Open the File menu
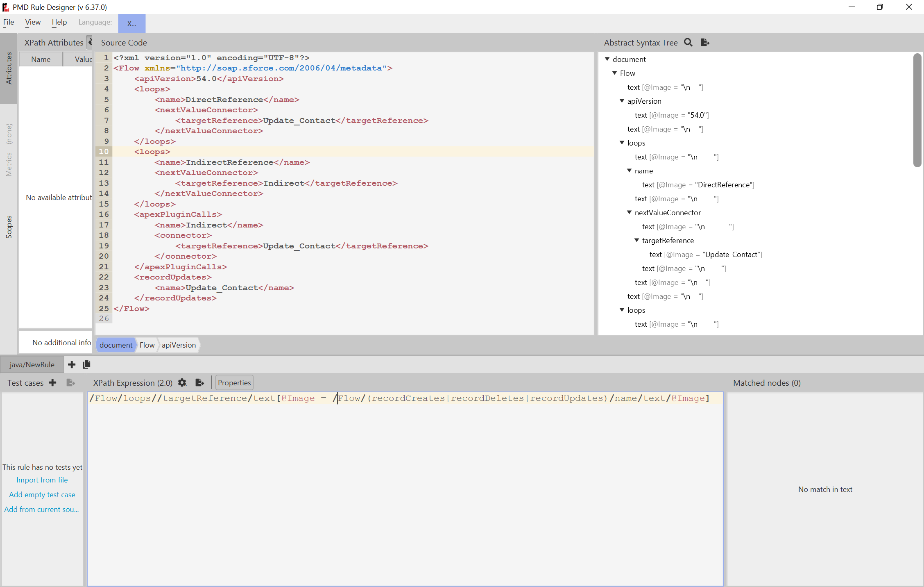This screenshot has height=587, width=924. click(9, 23)
